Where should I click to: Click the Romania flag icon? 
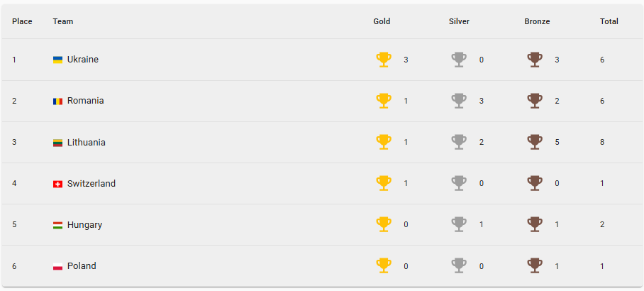pyautogui.click(x=57, y=101)
